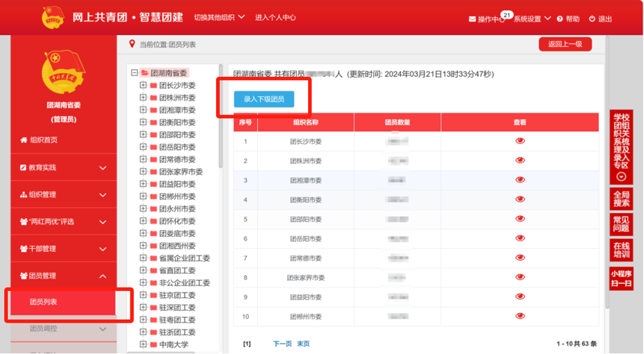Click the 录入下级团员 button
The height and width of the screenshot is (354, 644).
tap(264, 99)
